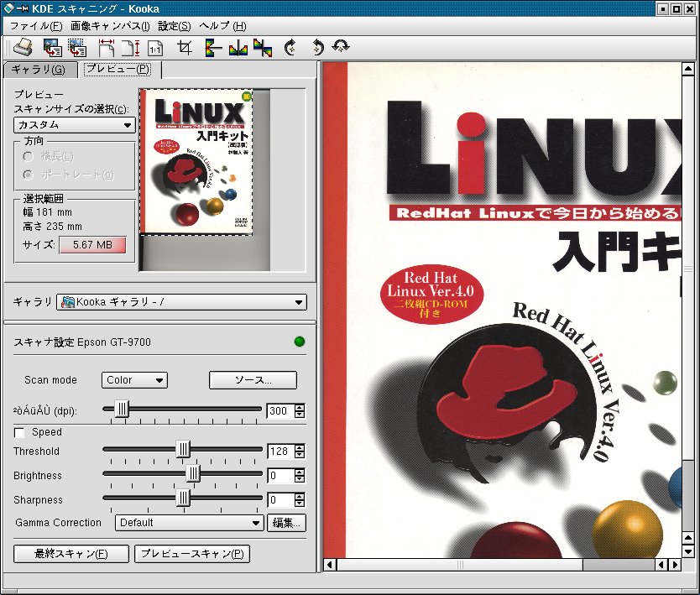
Task: Click the 編集... gamma edit button
Action: (x=286, y=523)
